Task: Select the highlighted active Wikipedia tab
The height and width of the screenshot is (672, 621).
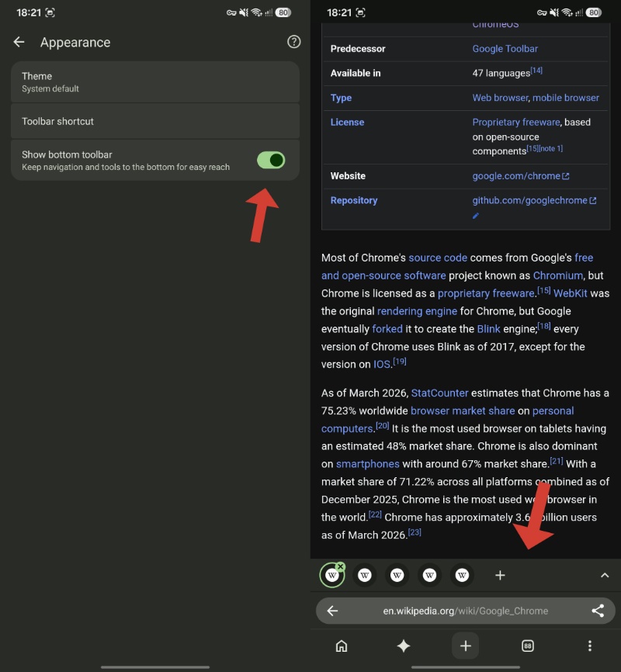Action: tap(332, 576)
